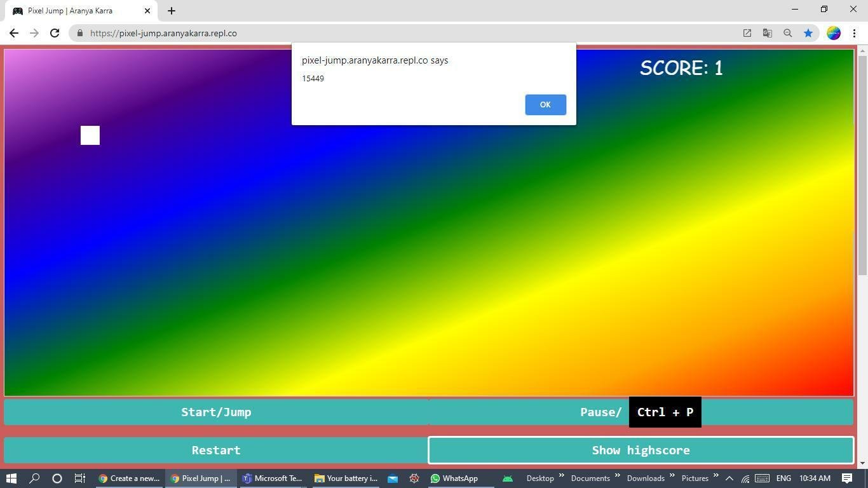The height and width of the screenshot is (488, 868).
Task: Close the Pixel Jump tab
Action: pos(147,11)
